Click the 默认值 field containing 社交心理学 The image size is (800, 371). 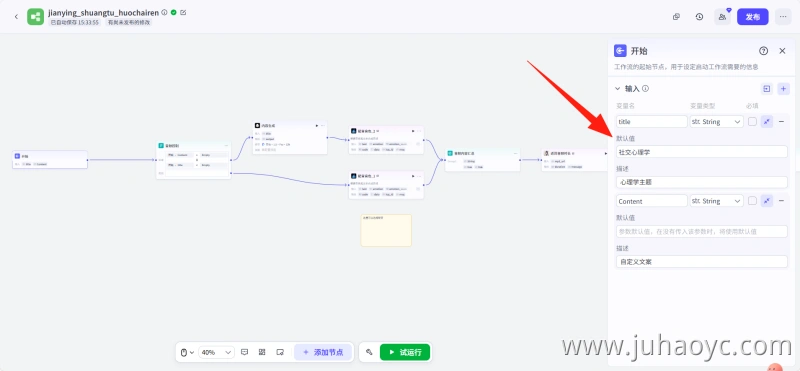point(702,152)
